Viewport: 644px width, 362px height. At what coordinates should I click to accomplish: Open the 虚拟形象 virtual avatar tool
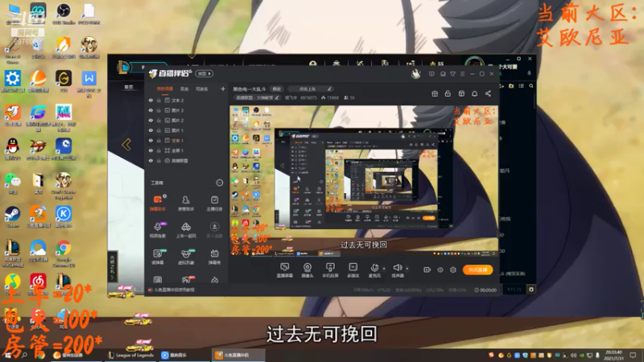[x=186, y=257]
